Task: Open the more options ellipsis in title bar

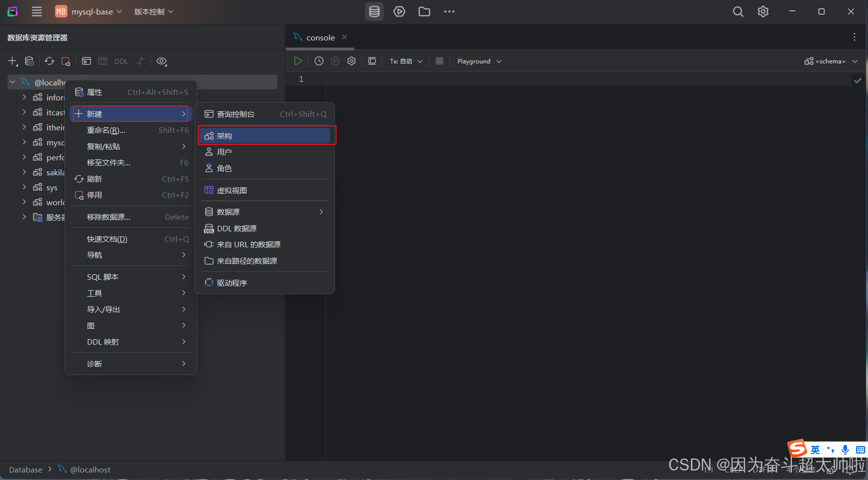Action: 449,11
